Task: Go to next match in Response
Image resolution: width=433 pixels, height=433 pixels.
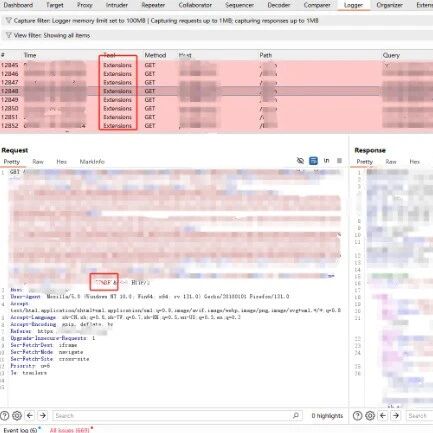Action: (396, 416)
